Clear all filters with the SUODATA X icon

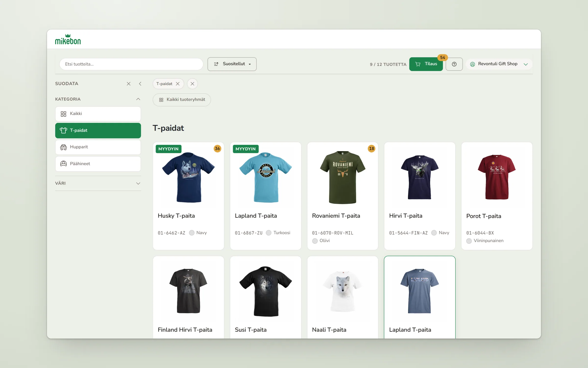click(128, 84)
